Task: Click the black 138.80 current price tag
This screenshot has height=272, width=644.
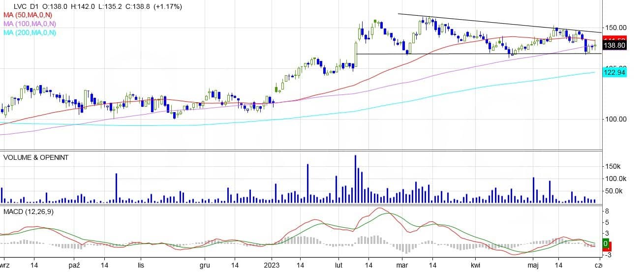Action: click(x=614, y=45)
